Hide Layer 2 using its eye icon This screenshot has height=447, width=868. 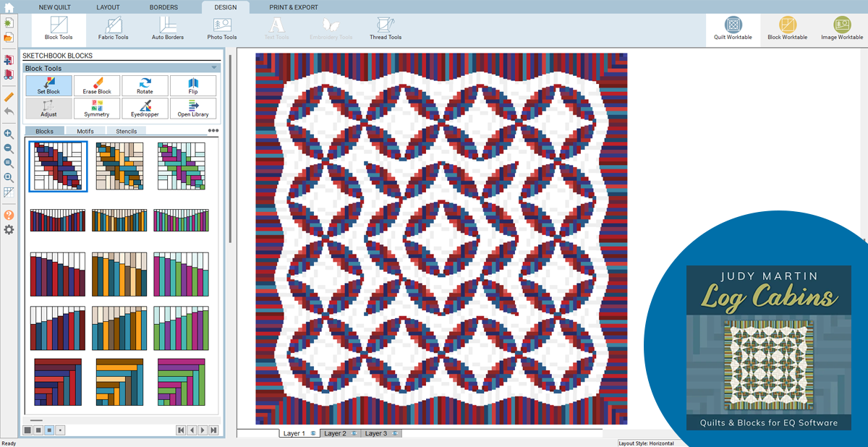coord(354,433)
